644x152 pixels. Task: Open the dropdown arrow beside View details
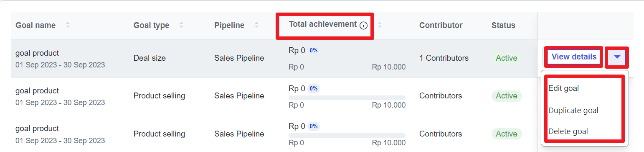617,57
